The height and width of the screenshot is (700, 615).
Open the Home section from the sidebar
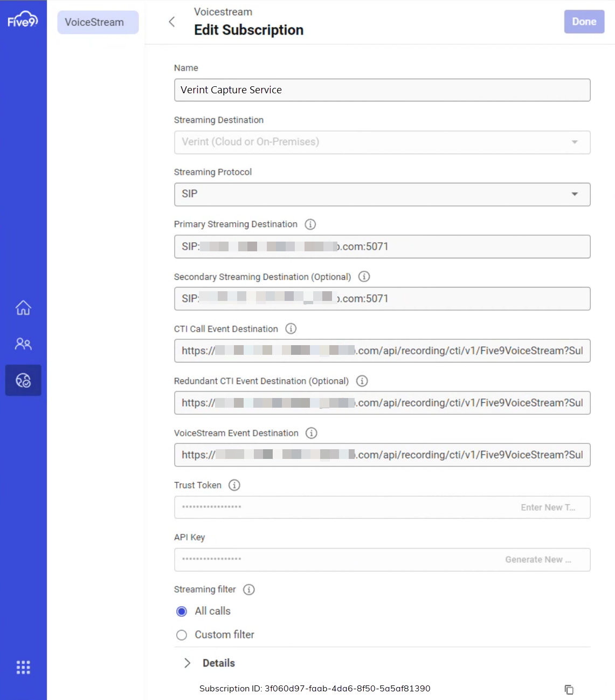[23, 307]
